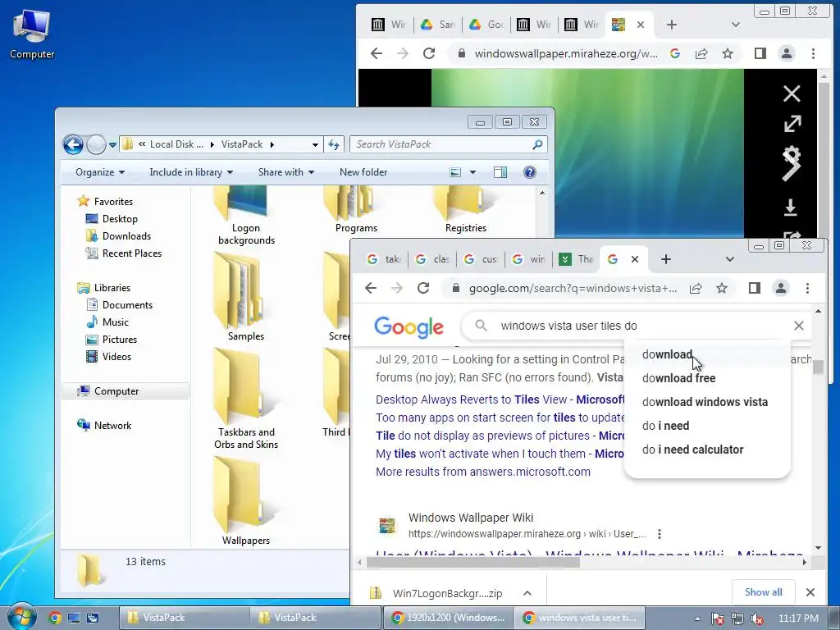Bookmark the windowswallpaper page with star icon
Viewport: 840px width, 630px height.
pyautogui.click(x=727, y=53)
